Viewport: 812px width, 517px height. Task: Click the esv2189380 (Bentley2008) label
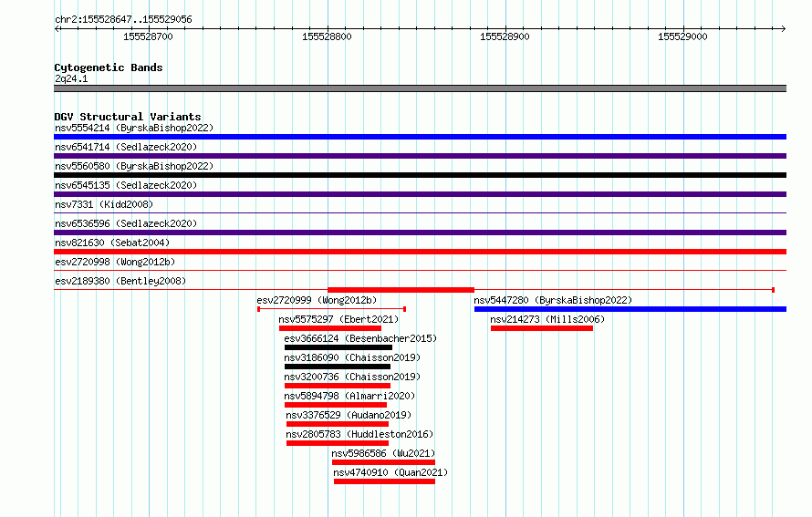[120, 281]
